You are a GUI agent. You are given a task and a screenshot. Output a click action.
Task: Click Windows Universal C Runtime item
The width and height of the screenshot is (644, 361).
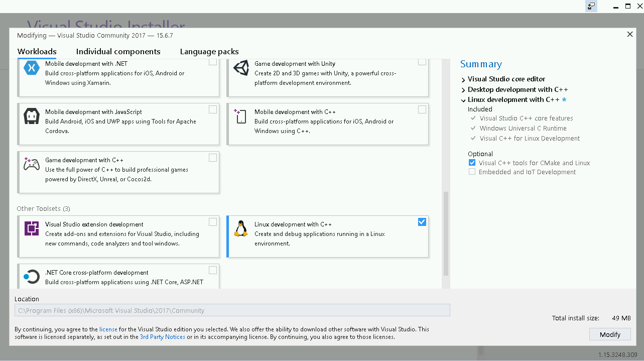(523, 129)
